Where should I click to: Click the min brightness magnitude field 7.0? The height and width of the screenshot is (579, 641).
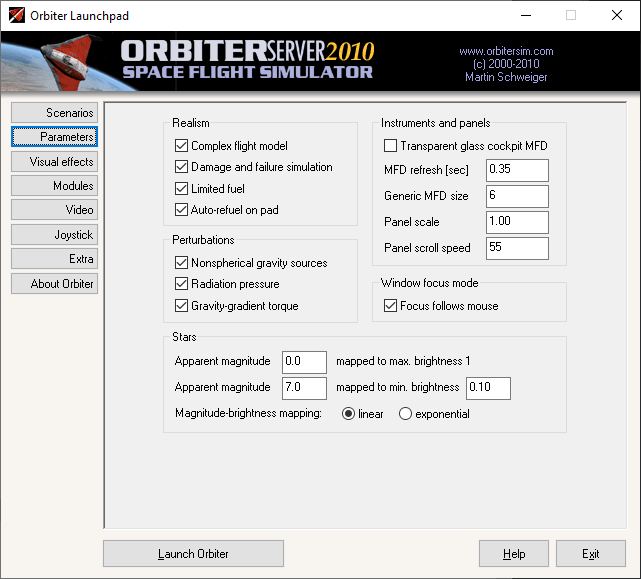[304, 388]
